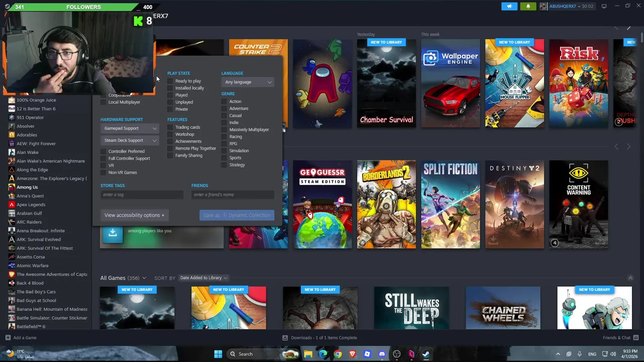Click Apex Legends icon in game list

12,205
